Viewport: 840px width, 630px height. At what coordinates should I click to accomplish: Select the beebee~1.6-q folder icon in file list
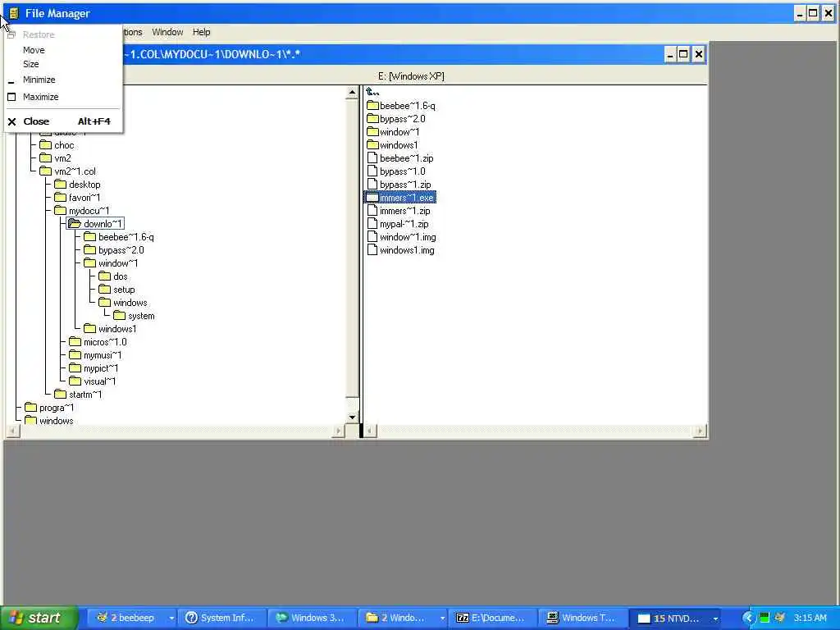pos(372,106)
